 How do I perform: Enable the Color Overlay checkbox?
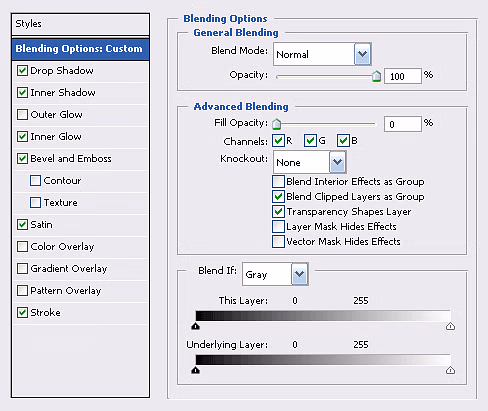click(x=22, y=247)
